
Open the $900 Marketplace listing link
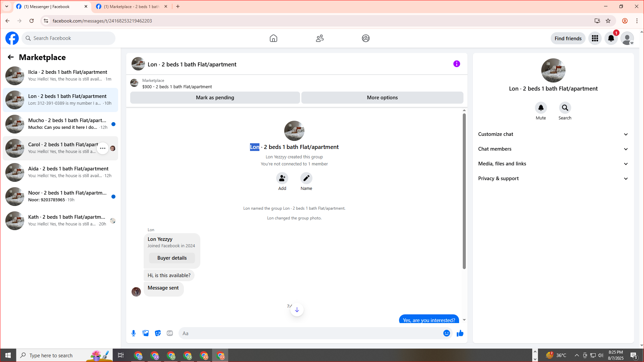[x=177, y=87]
